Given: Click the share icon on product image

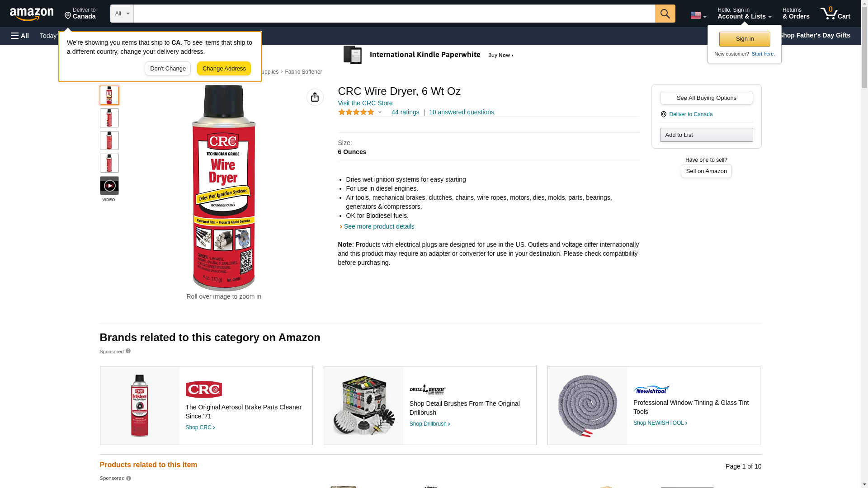Looking at the screenshot, I should [x=315, y=97].
